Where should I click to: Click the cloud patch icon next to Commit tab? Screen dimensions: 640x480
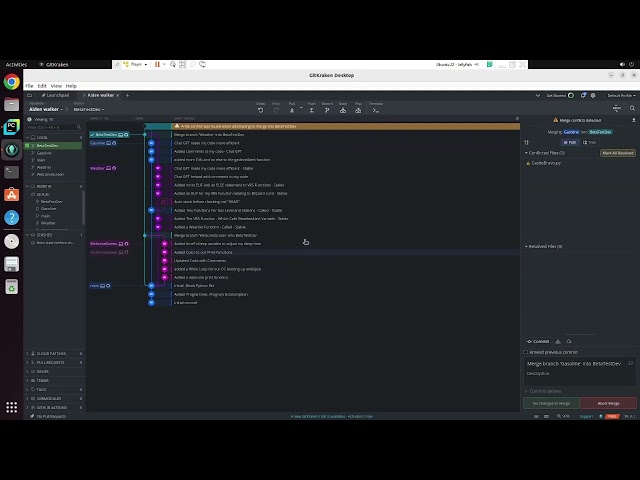click(569, 342)
